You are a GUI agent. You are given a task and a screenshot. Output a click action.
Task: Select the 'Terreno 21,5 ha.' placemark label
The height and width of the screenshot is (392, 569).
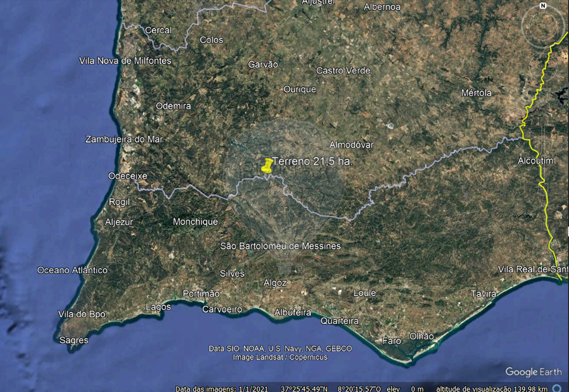point(313,162)
